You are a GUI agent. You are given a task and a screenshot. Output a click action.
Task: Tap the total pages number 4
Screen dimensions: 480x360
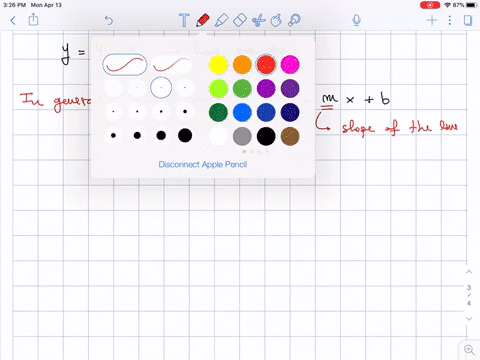point(469,303)
